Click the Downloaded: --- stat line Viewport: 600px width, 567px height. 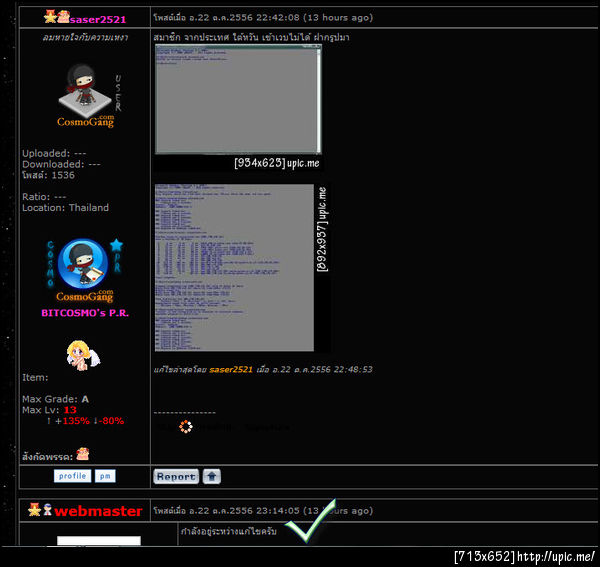(61, 164)
